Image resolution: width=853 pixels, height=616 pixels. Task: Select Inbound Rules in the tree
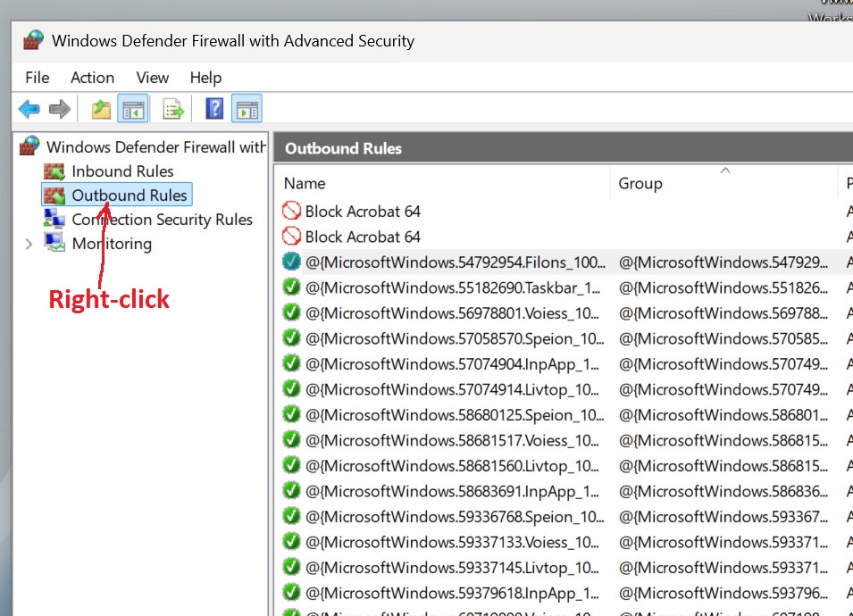pos(122,171)
